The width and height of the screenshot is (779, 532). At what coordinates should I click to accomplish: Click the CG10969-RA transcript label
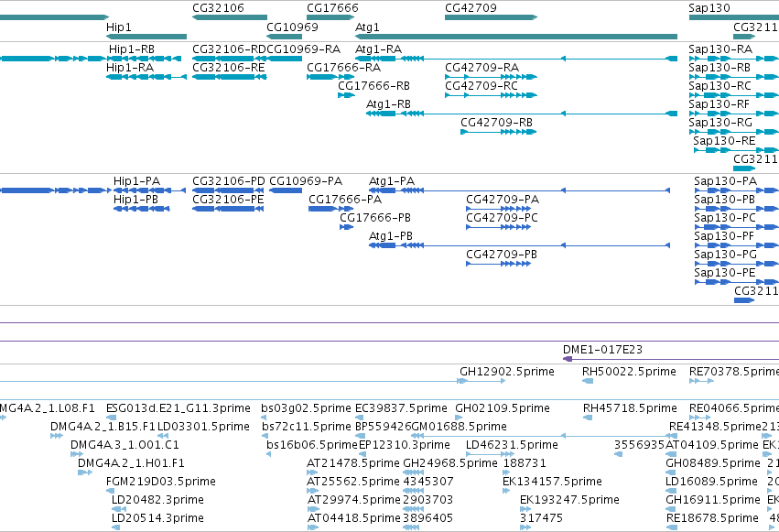click(304, 49)
